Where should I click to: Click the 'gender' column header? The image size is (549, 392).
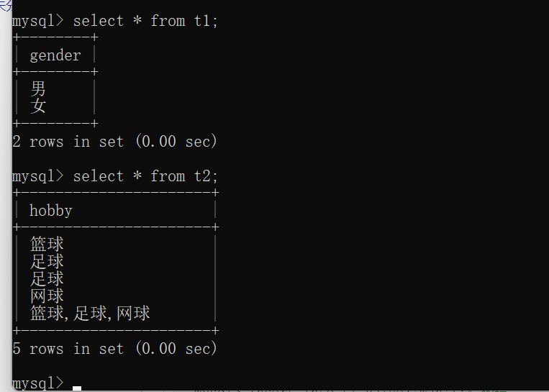click(55, 55)
